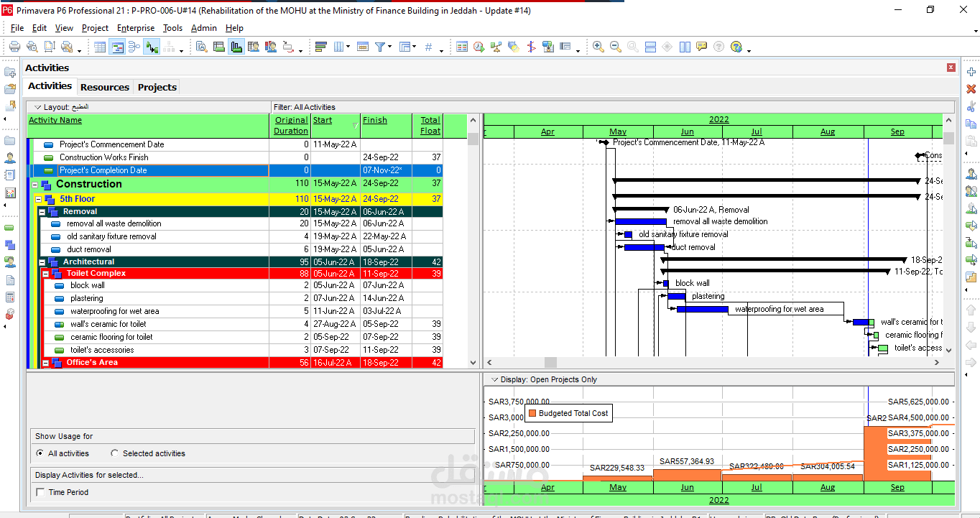Open the Help globe icon
The width and height of the screenshot is (980, 518).
(736, 47)
